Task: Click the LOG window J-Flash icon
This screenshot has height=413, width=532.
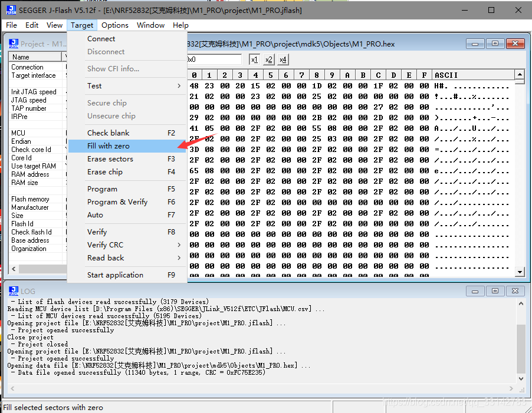Action: point(14,291)
